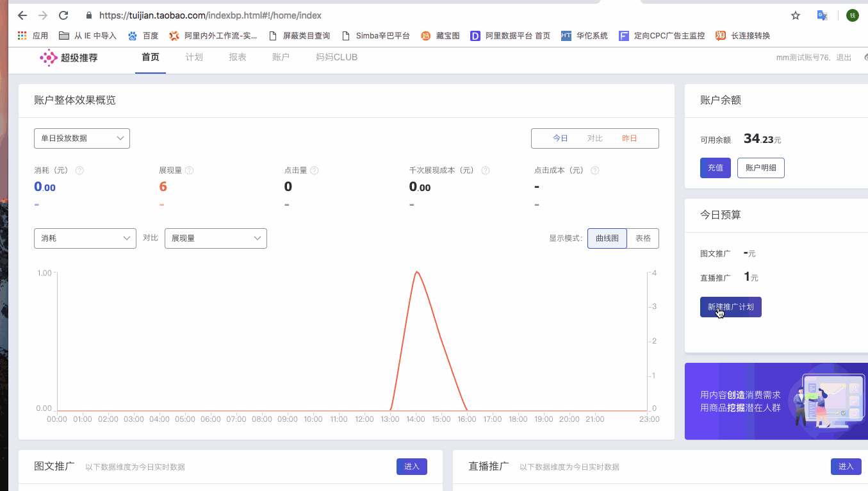
Task: Open the 报表 tab
Action: [238, 57]
